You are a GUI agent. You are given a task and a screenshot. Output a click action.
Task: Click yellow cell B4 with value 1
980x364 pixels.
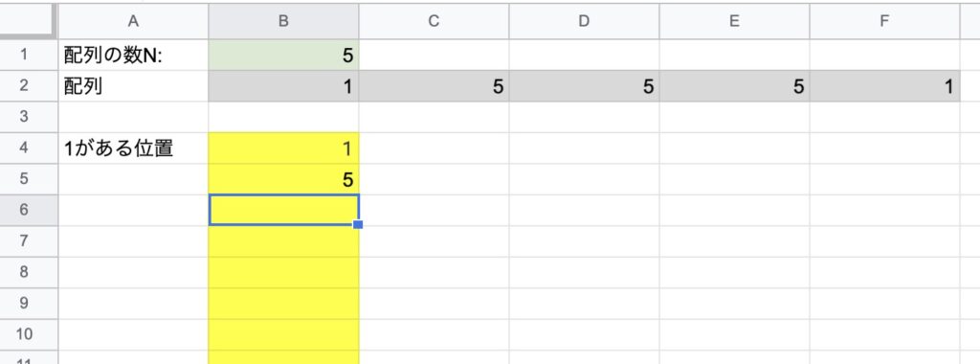tap(283, 148)
